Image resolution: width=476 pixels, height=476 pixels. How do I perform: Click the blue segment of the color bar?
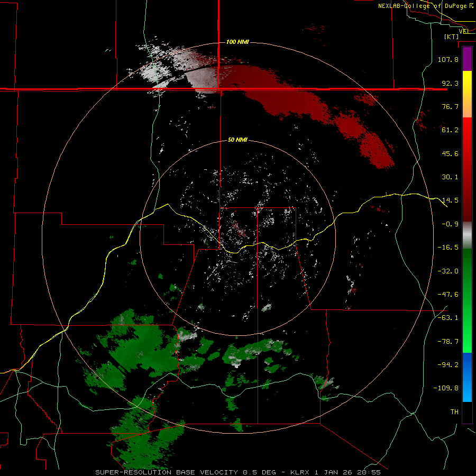pos(467,377)
